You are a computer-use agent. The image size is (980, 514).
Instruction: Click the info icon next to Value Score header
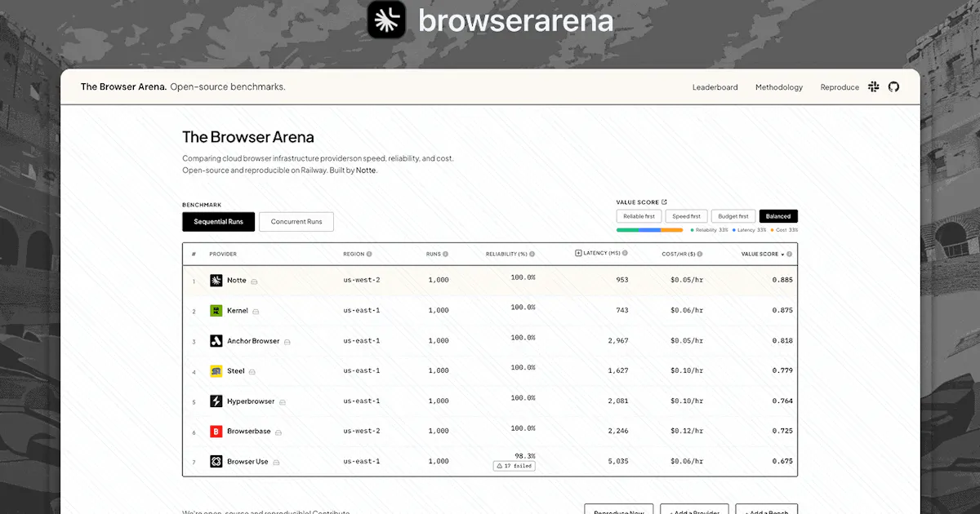click(790, 254)
